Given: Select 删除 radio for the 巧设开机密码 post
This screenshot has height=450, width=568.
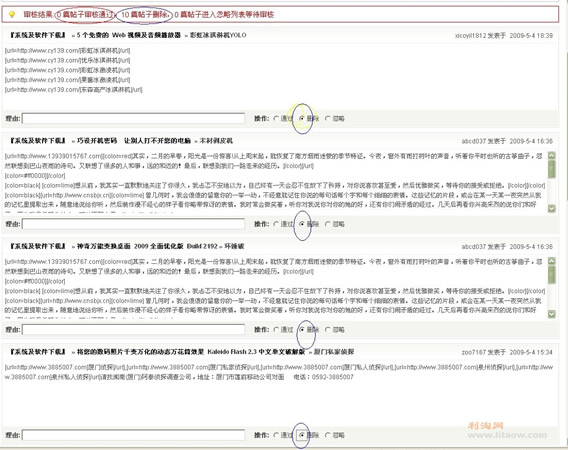Looking at the screenshot, I should [x=302, y=224].
